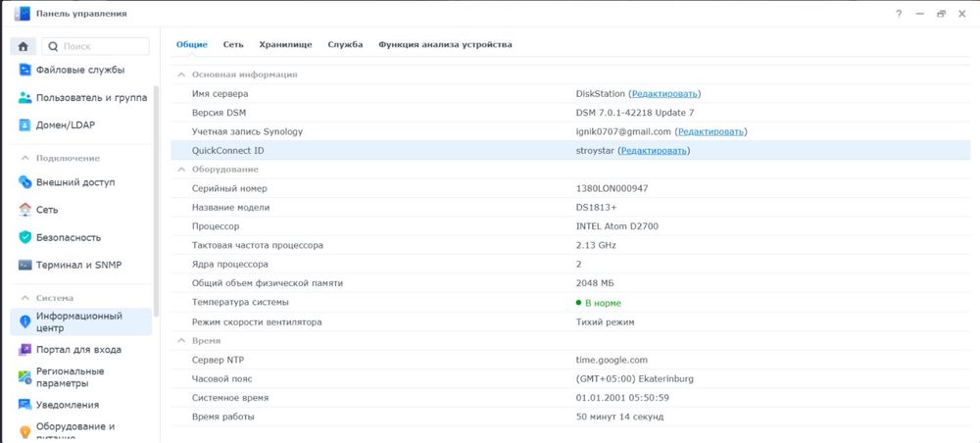
Task: Open Пользователь и группа icon
Action: click(x=25, y=97)
